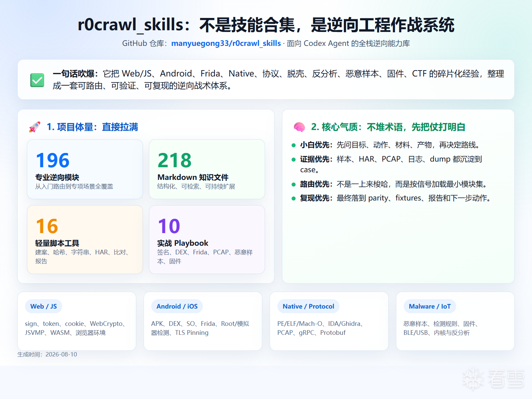The width and height of the screenshot is (532, 399).
Task: Click the heading 1. 项目体量：直接拉满
Action: (x=92, y=127)
